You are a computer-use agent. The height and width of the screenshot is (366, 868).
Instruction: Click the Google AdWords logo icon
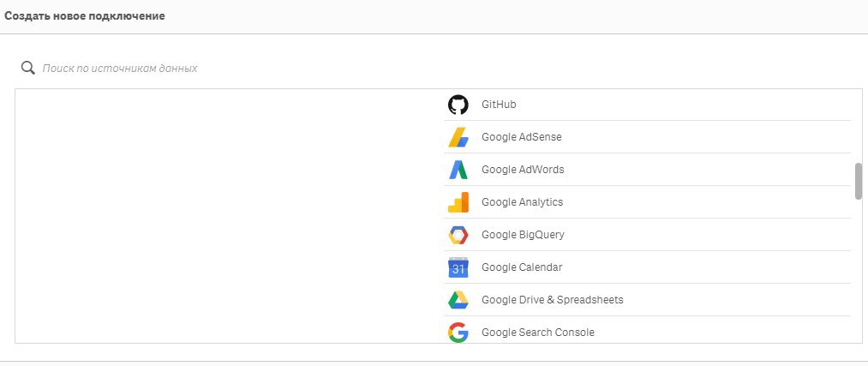(x=458, y=170)
